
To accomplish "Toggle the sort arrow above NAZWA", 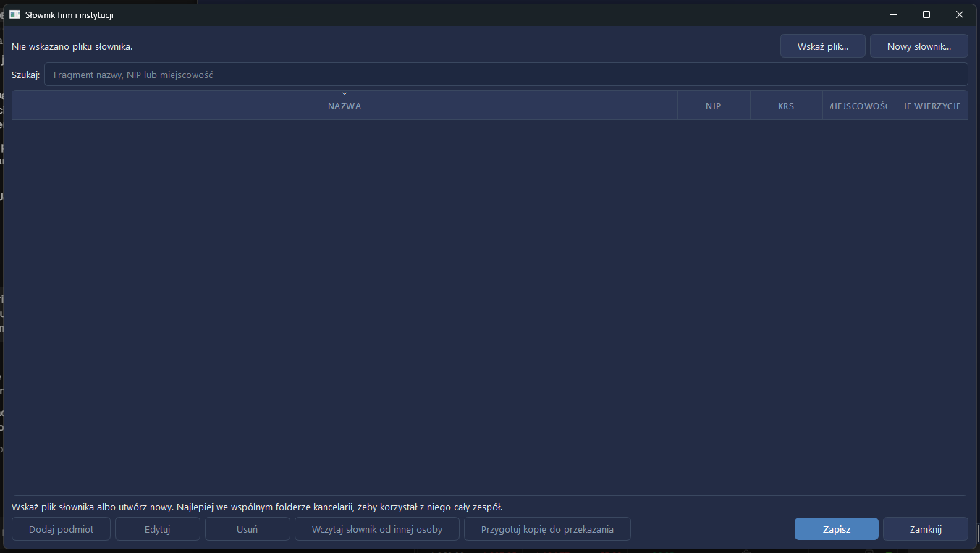I will pos(345,94).
